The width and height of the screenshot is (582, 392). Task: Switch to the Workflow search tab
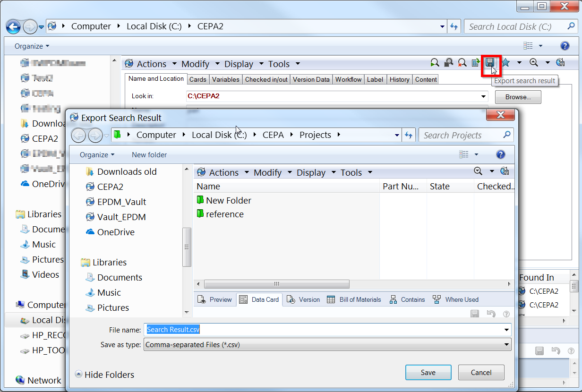point(349,79)
